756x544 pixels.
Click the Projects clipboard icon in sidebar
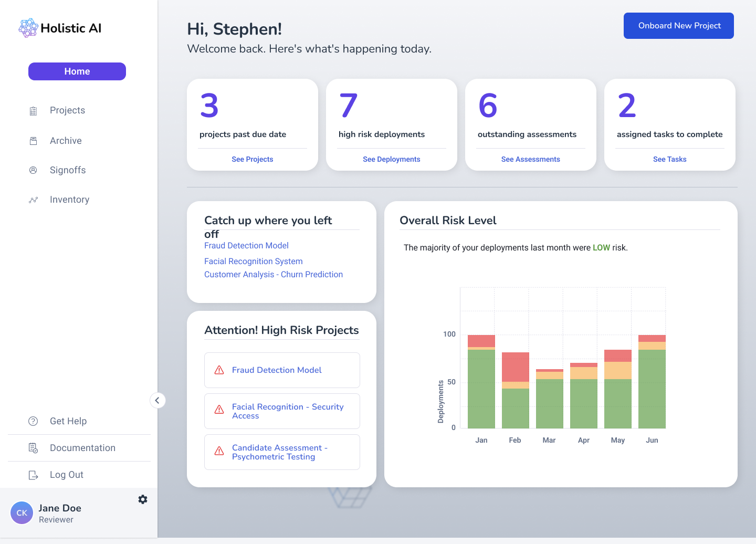click(33, 111)
